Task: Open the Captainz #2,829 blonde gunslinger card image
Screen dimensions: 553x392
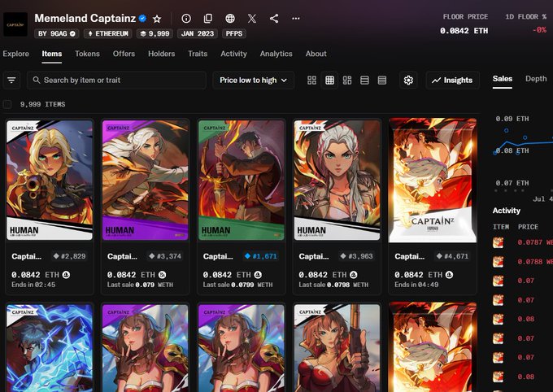Action: pos(50,181)
